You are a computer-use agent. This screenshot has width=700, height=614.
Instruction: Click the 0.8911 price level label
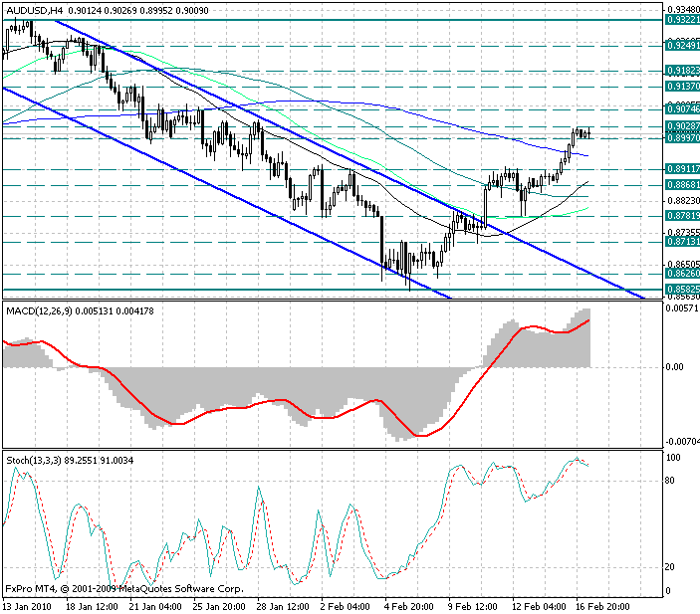click(682, 168)
